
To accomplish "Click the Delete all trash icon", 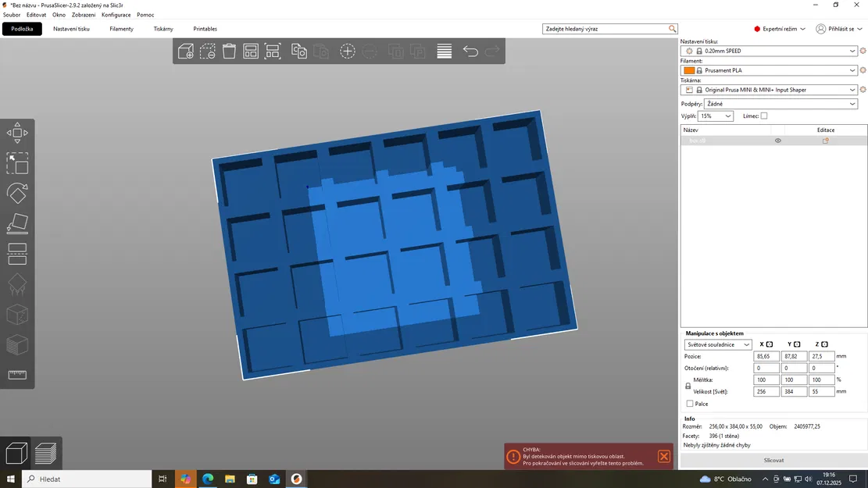I will pyautogui.click(x=229, y=51).
